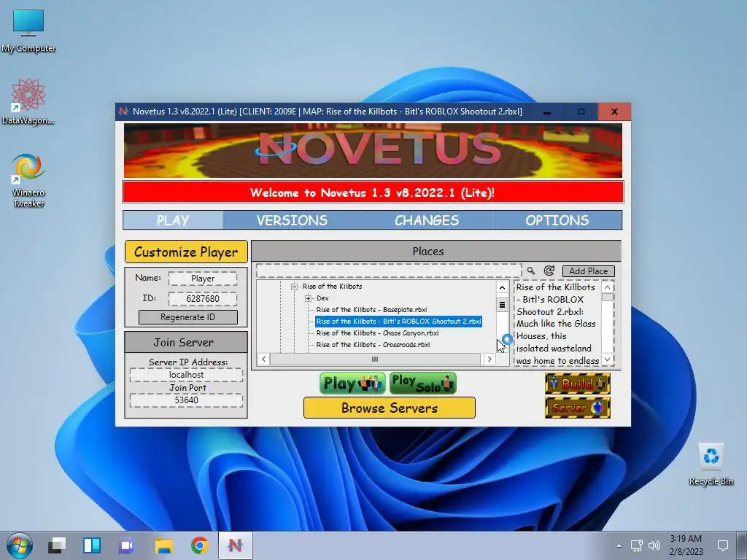
Task: Click the Server button
Action: point(578,408)
